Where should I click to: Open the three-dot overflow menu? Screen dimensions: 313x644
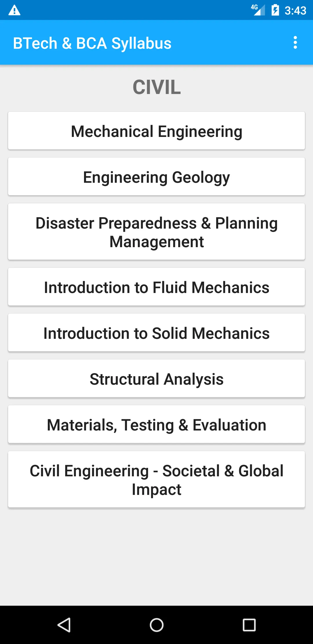pyautogui.click(x=295, y=43)
